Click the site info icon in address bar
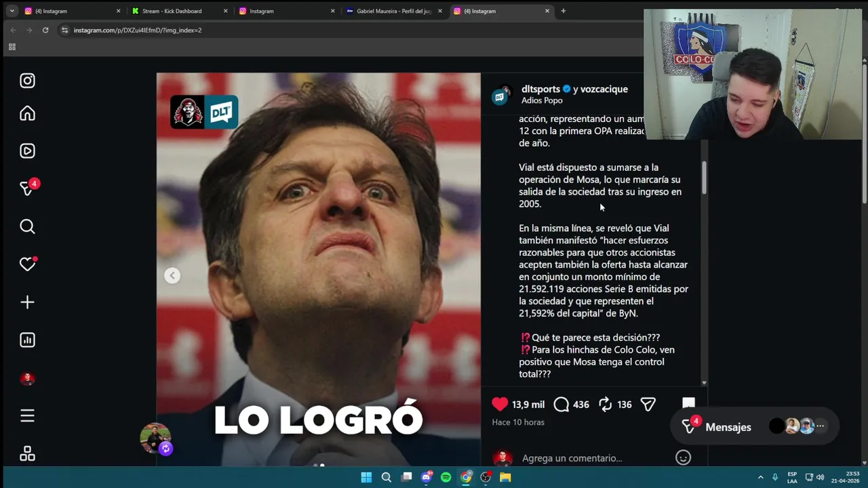 (x=64, y=30)
